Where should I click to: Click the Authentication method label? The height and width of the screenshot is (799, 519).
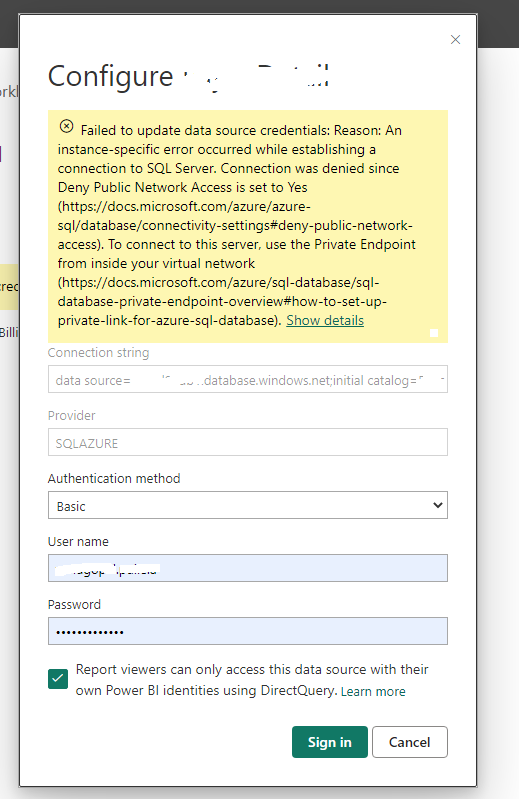pos(114,478)
